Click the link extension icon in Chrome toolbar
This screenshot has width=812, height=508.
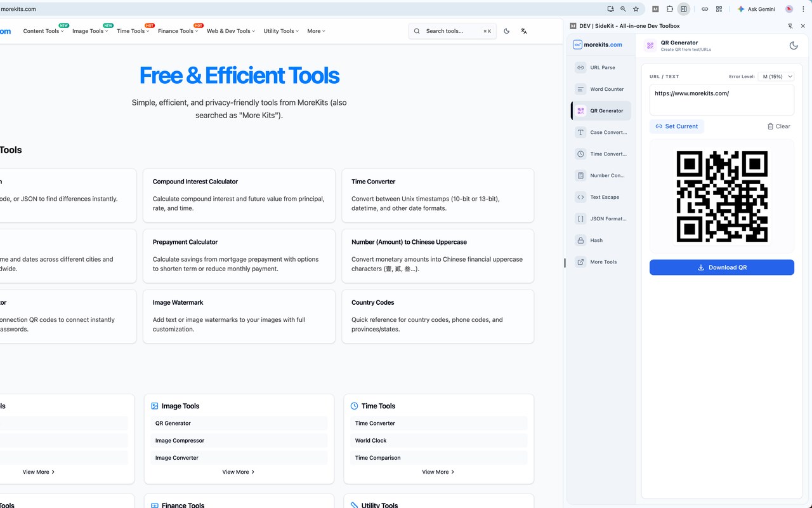[x=705, y=9]
